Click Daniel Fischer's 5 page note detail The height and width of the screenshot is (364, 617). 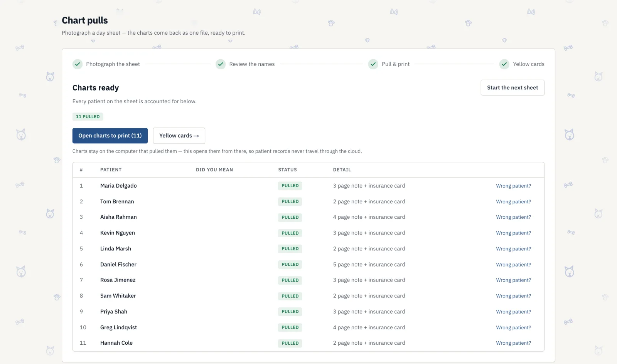coord(369,265)
